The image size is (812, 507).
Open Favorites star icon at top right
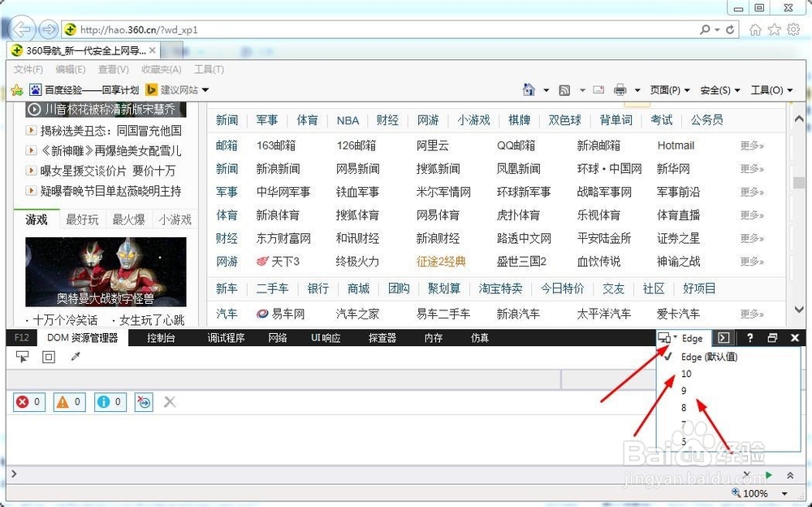(774, 29)
